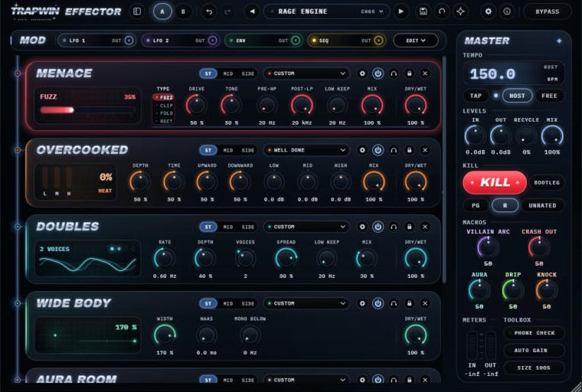Open MENACE module settings gear
582x392 pixels.
362,73
